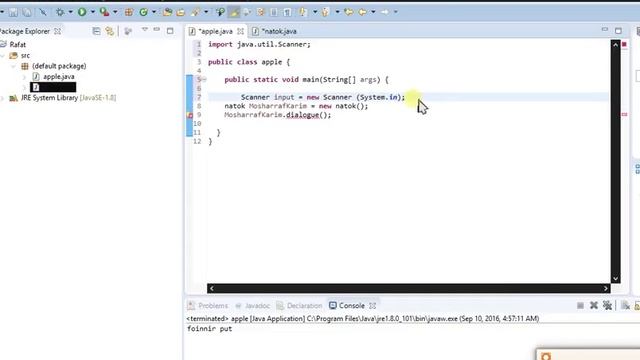Open Package Explorer View Menu triangle
Image resolution: width=640 pixels, height=360 pixels.
tap(144, 30)
